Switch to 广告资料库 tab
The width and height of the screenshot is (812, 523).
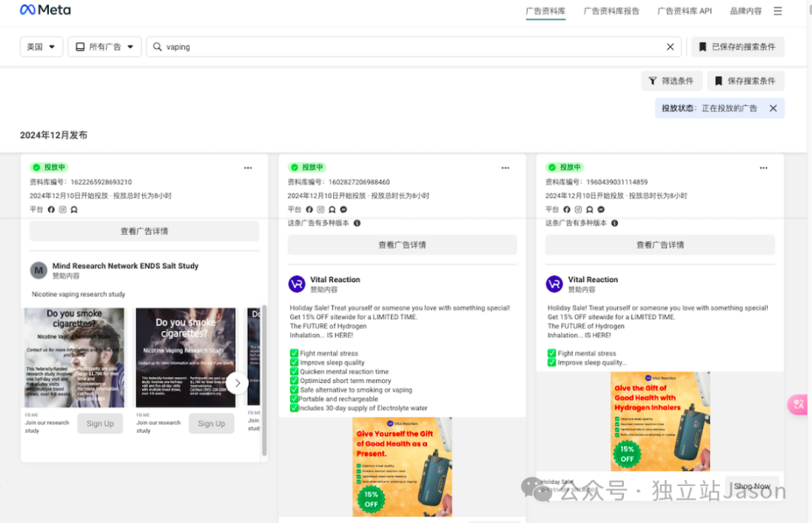click(x=545, y=11)
